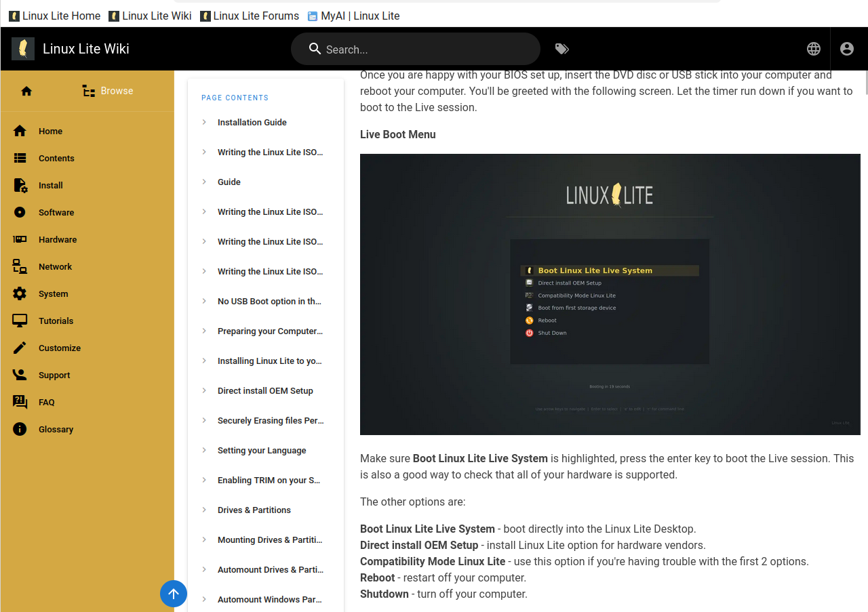Open the tags icon beside search
The image size is (868, 612).
point(562,49)
